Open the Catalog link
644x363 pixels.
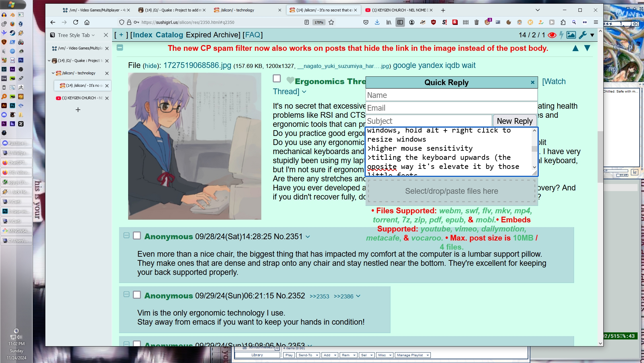coord(169,35)
